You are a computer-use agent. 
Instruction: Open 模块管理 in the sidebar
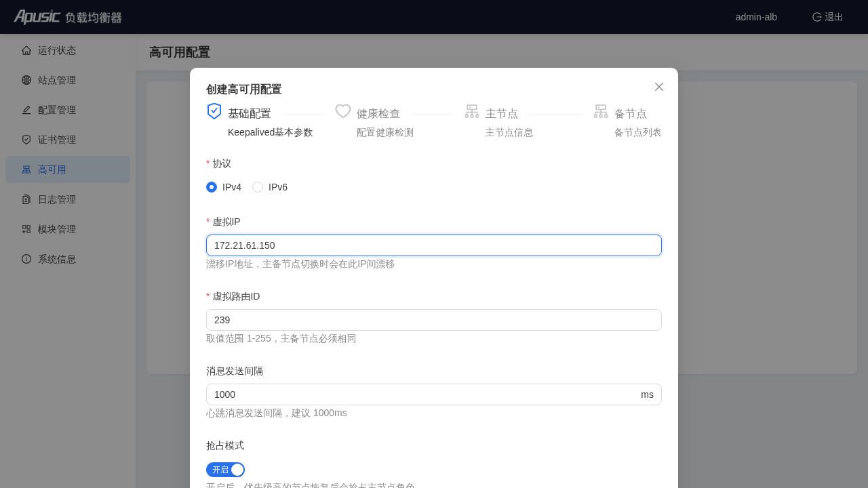pos(68,229)
